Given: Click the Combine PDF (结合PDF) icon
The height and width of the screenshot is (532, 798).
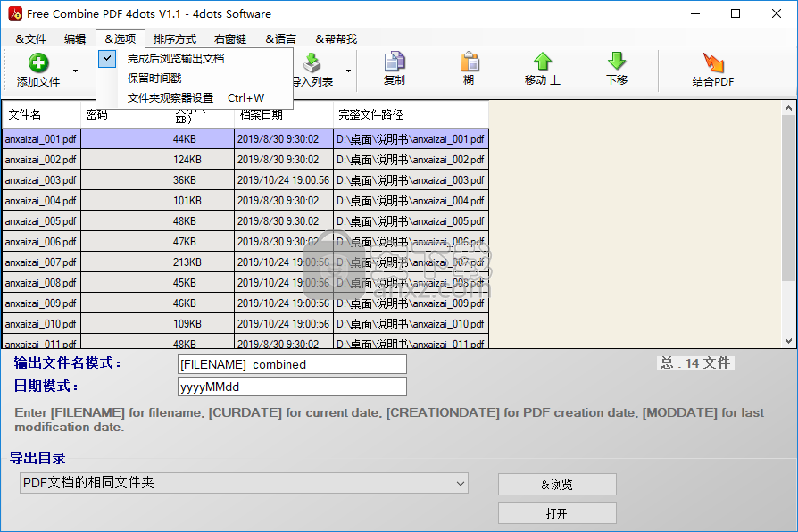Looking at the screenshot, I should pyautogui.click(x=713, y=62).
